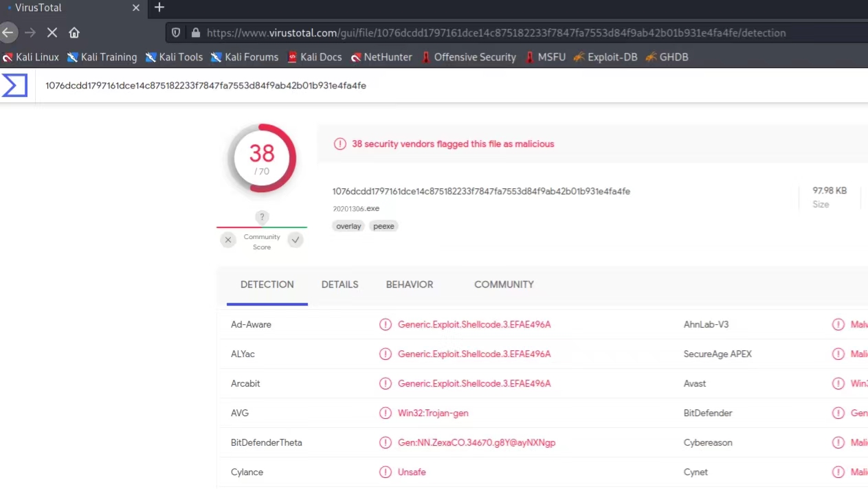Click the Cybereason vendor name
This screenshot has height=489, width=868.
(x=708, y=442)
